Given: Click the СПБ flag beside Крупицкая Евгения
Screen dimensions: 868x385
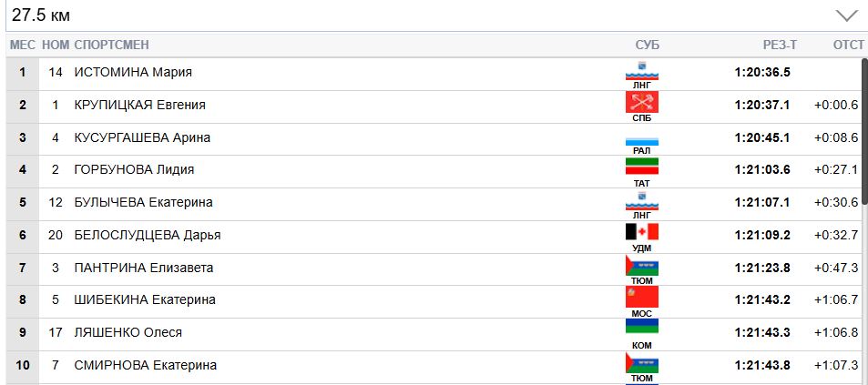Looking at the screenshot, I should [x=641, y=102].
